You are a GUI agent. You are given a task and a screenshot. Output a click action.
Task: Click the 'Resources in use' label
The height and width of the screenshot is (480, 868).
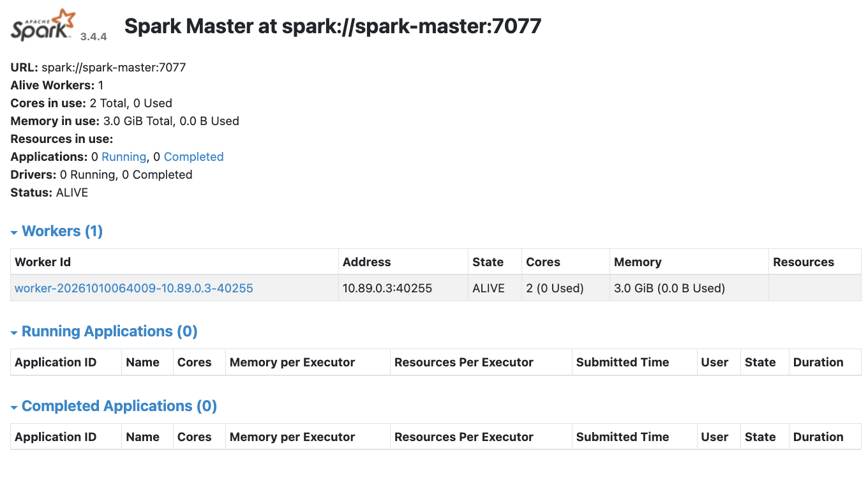click(x=62, y=139)
